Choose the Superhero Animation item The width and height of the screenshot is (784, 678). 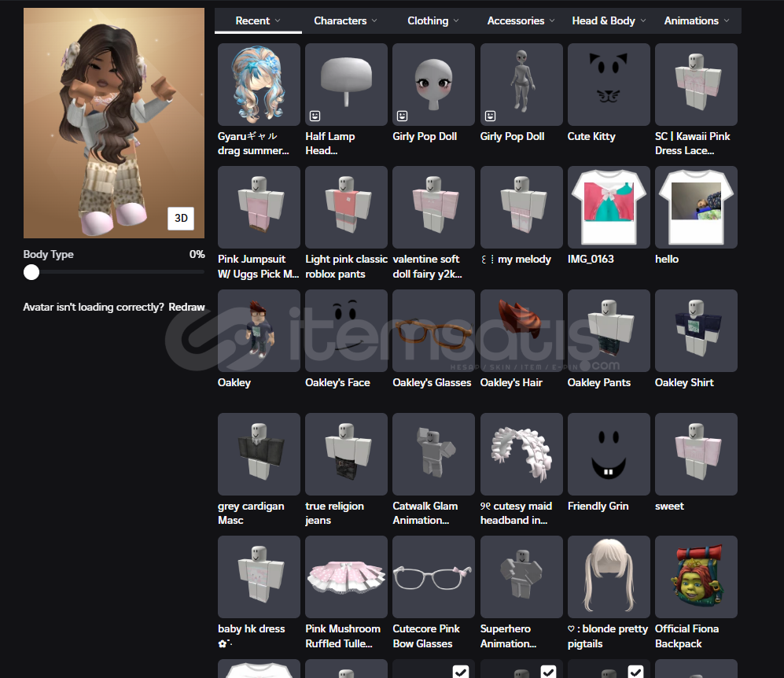tap(521, 577)
